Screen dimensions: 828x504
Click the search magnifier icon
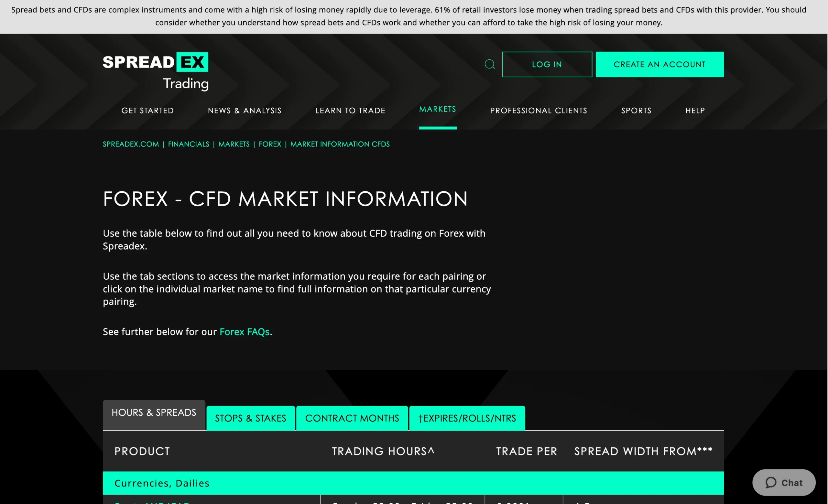[x=490, y=64]
